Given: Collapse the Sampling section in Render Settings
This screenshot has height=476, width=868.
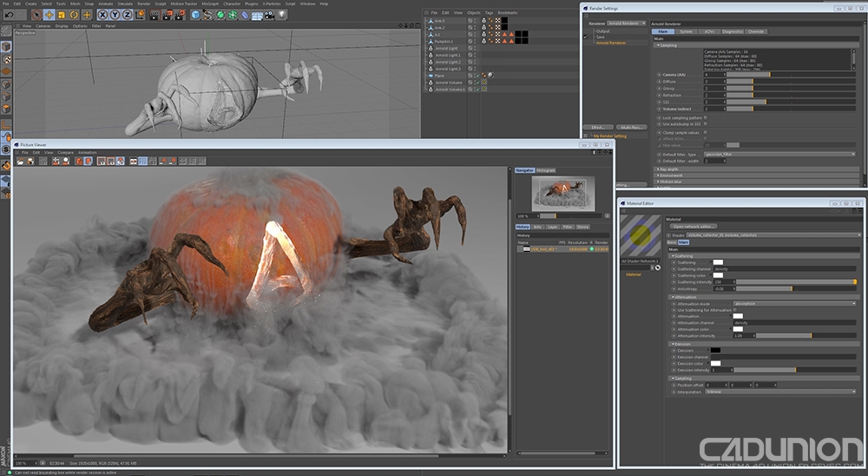Looking at the screenshot, I should pos(667,45).
